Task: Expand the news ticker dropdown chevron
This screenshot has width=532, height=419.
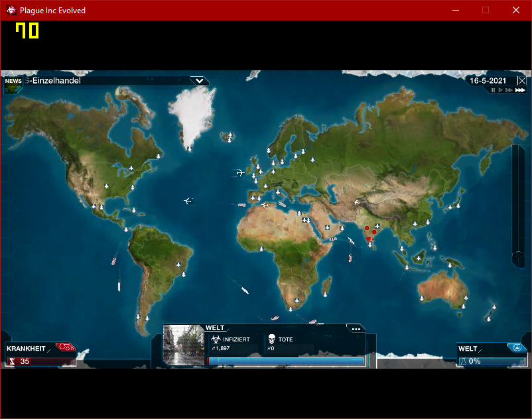Action: pyautogui.click(x=200, y=81)
